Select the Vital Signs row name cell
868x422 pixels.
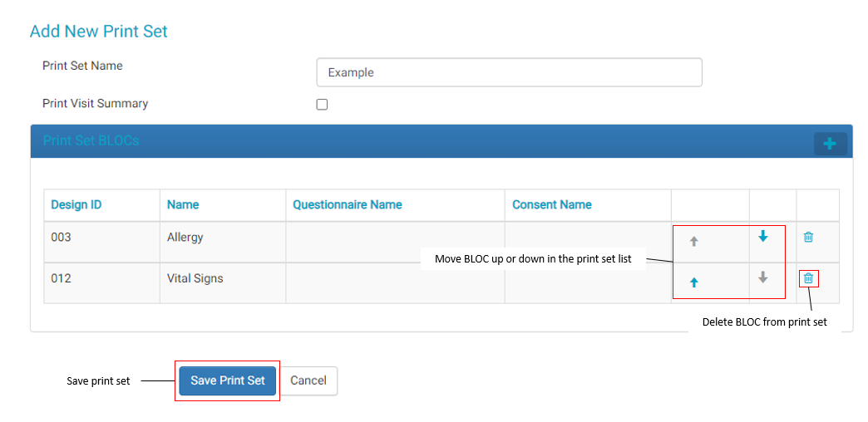195,278
